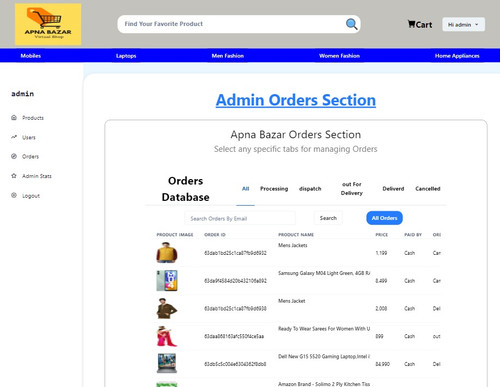
Task: Click the Samsung Galaxy M04 Light Green name
Action: tap(324, 273)
